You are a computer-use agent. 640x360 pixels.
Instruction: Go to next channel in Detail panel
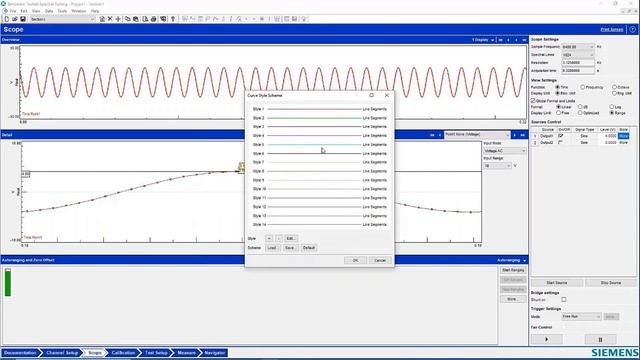[514, 135]
